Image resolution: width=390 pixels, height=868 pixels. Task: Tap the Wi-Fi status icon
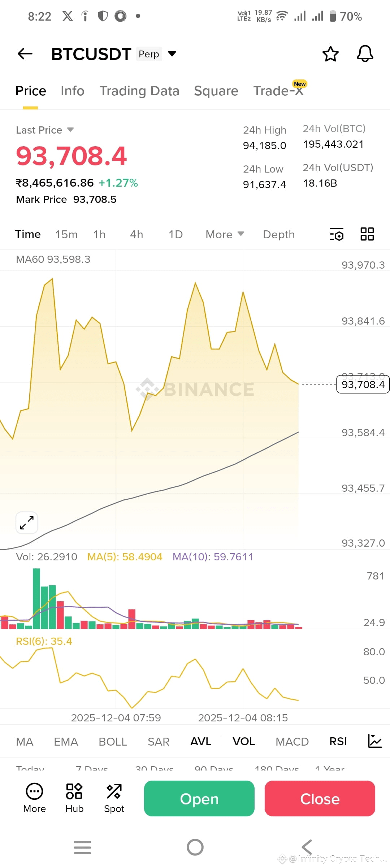point(282,16)
